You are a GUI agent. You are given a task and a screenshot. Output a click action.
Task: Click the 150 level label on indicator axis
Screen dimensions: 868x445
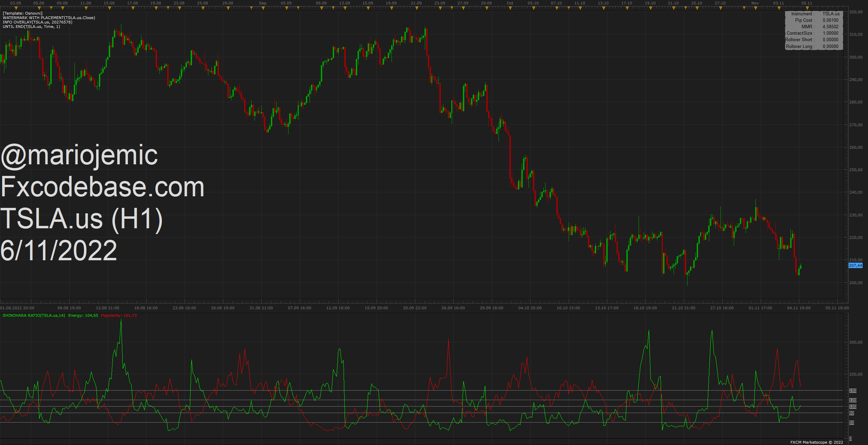pyautogui.click(x=853, y=391)
